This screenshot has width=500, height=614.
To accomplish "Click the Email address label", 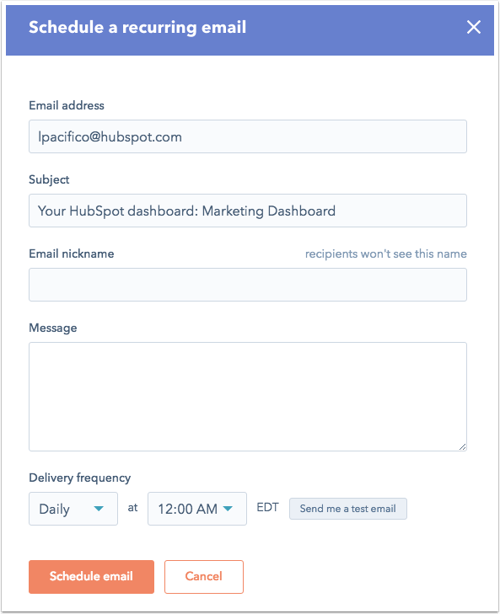I will (67, 105).
